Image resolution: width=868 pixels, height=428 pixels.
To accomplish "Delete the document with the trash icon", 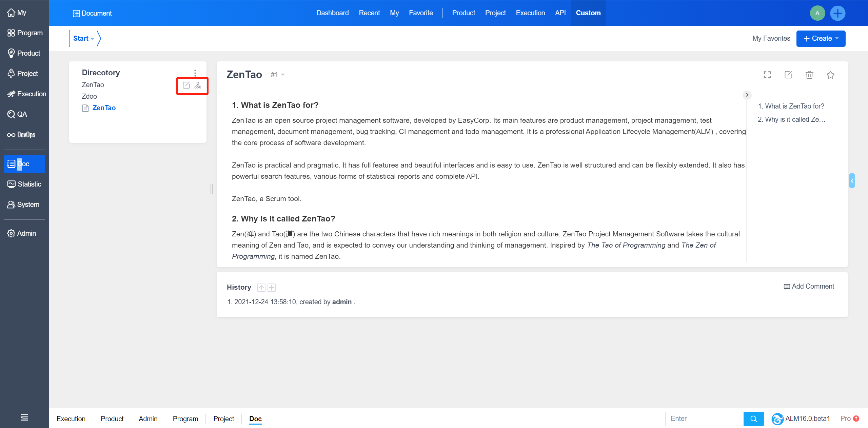I will (809, 75).
